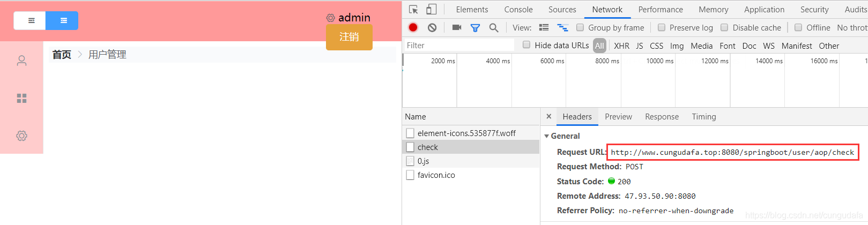868x225 pixels.
Task: Toggle the device toolbar icon
Action: click(432, 10)
